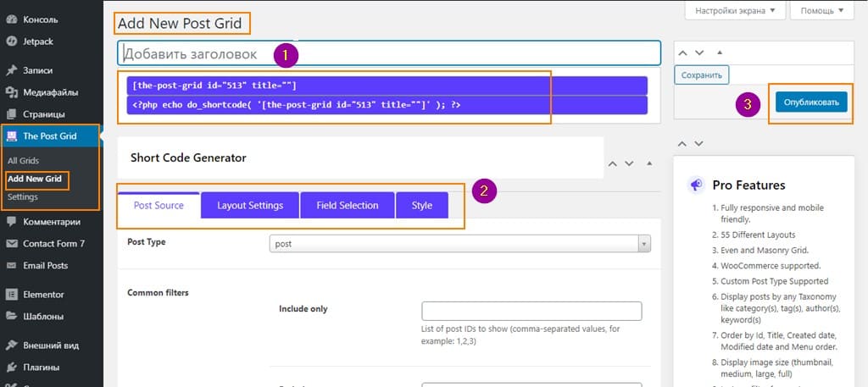
Task: Click the Short Code Generator heading
Action: [188, 158]
